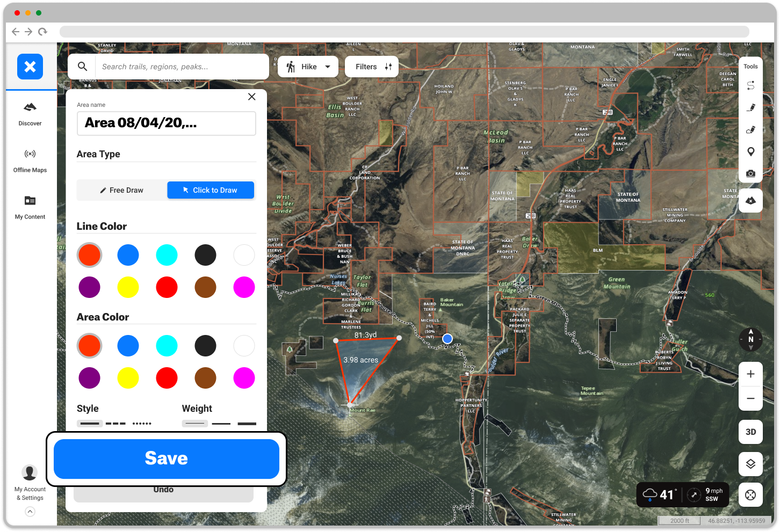Select the route planning tool
Screen dimensions: 780x532
751,85
